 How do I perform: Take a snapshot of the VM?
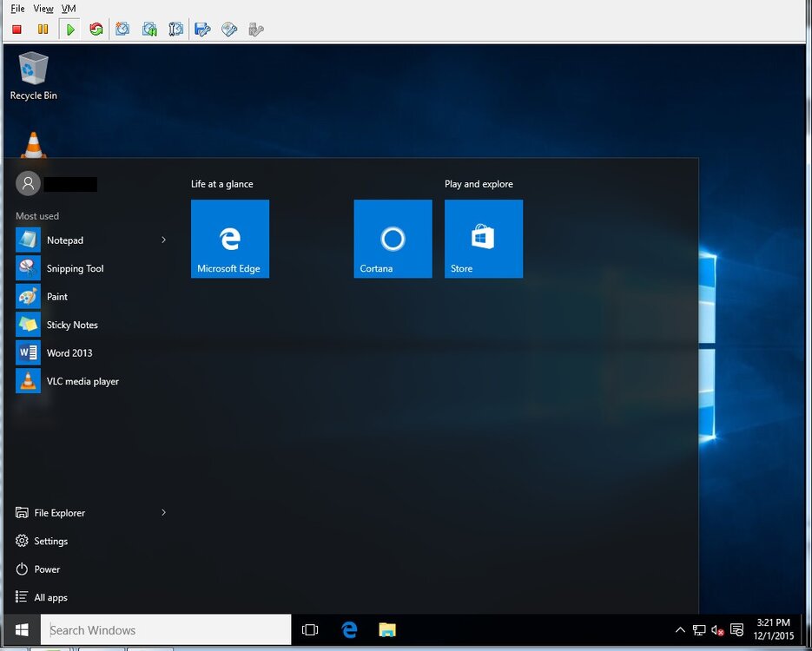click(122, 29)
